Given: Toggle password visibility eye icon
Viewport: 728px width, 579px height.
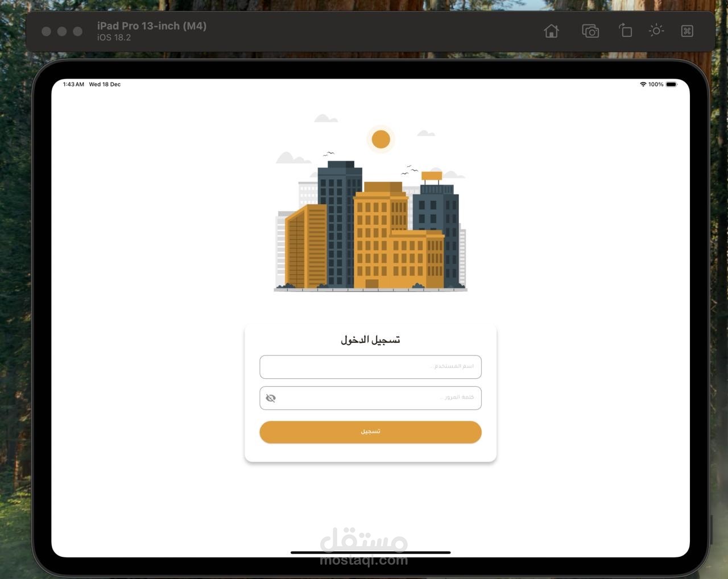Looking at the screenshot, I should 271,398.
